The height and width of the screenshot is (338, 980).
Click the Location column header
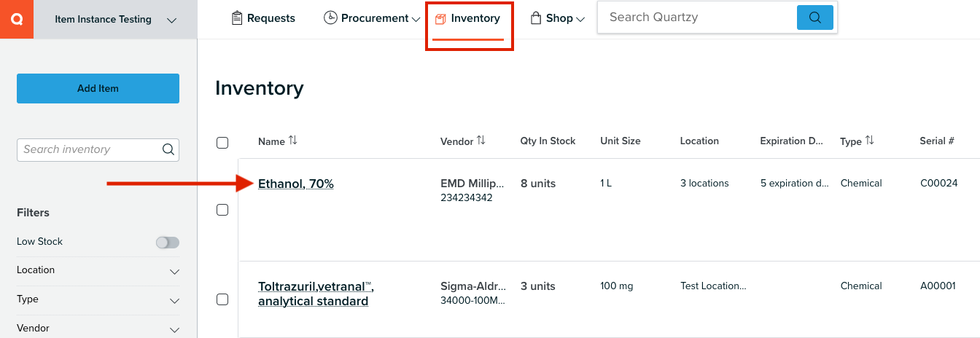pyautogui.click(x=699, y=141)
